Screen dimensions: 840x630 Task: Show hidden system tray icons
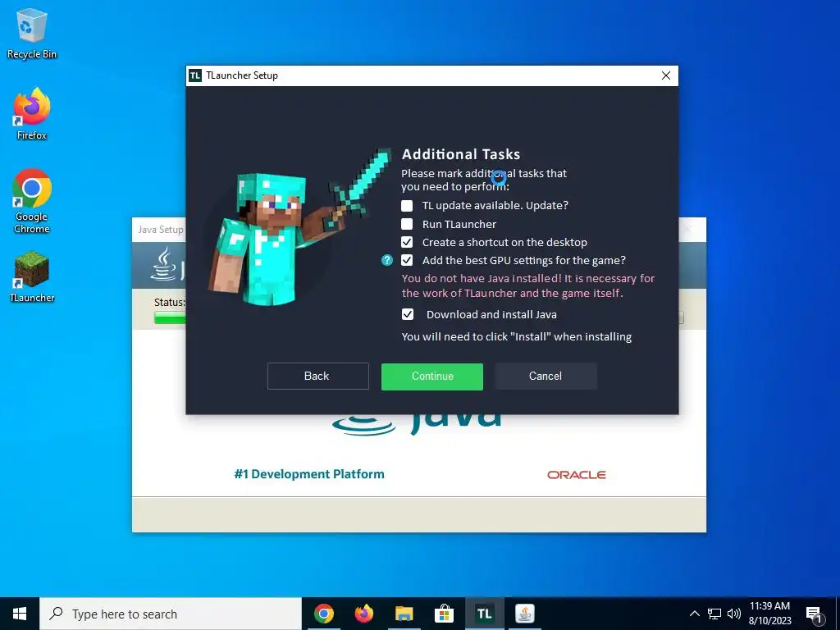(x=694, y=614)
